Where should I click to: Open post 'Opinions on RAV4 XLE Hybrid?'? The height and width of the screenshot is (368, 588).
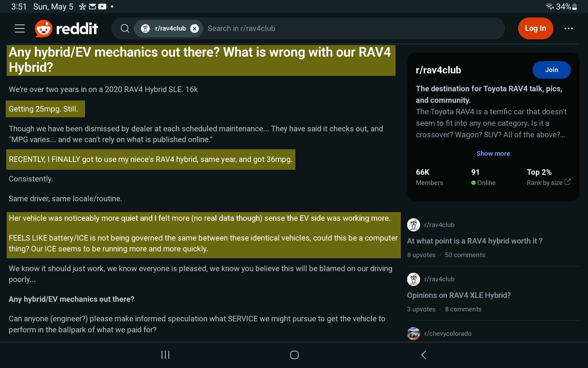(x=459, y=295)
